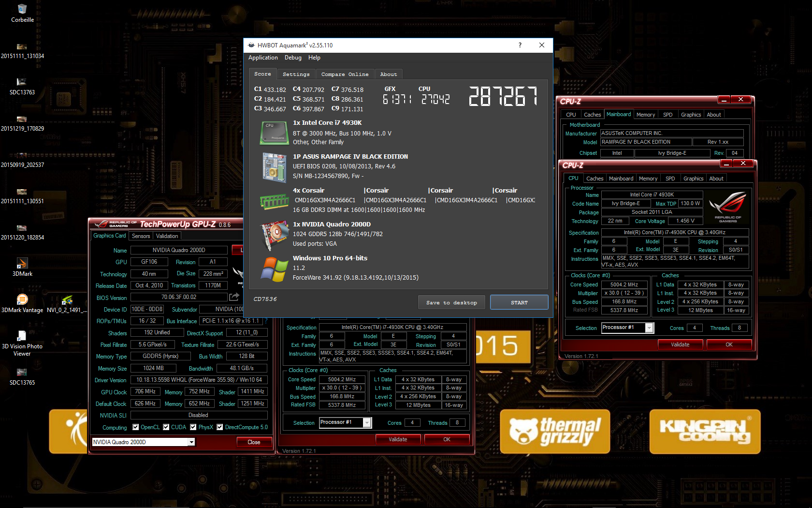
Task: Open the 3D Vision Photo Viewer shortcut
Action: pos(22,336)
